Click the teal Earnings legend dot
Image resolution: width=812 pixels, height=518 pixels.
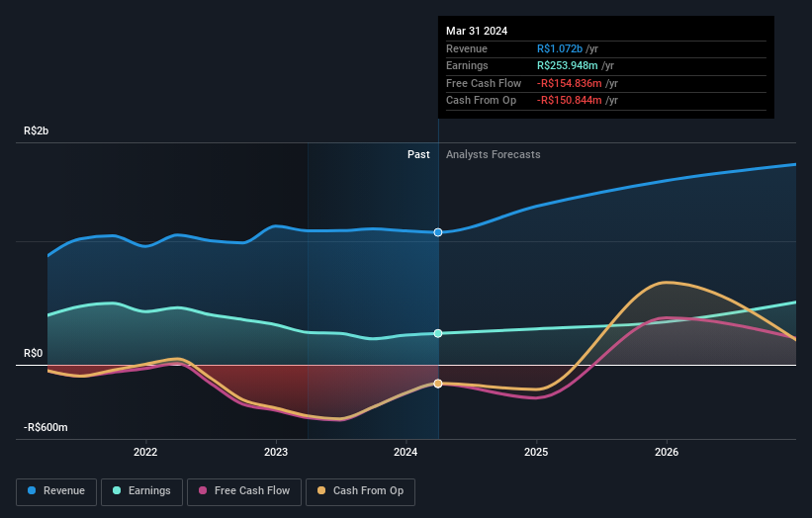[x=117, y=490]
